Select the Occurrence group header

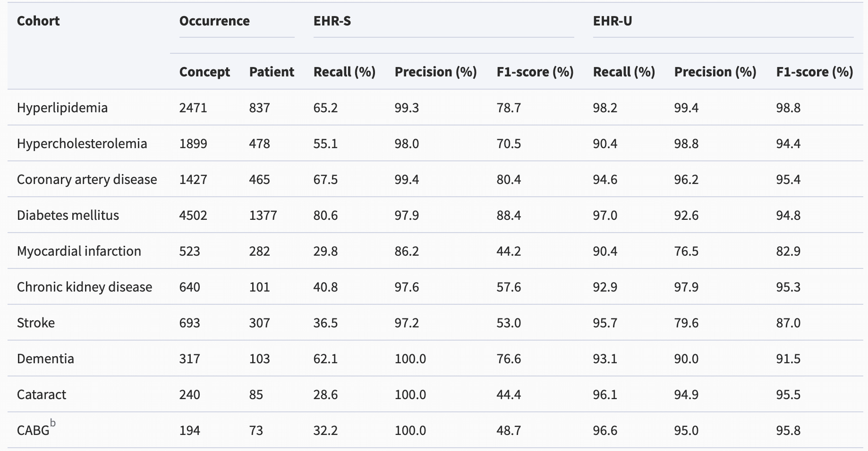(214, 21)
